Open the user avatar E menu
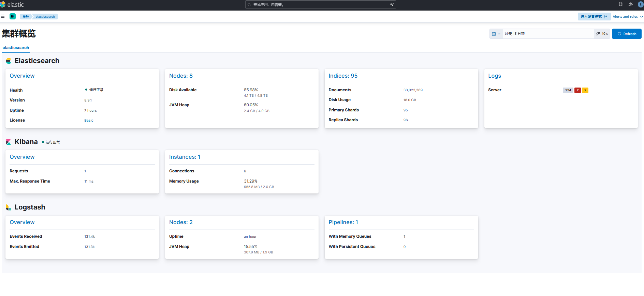 pos(641,4)
